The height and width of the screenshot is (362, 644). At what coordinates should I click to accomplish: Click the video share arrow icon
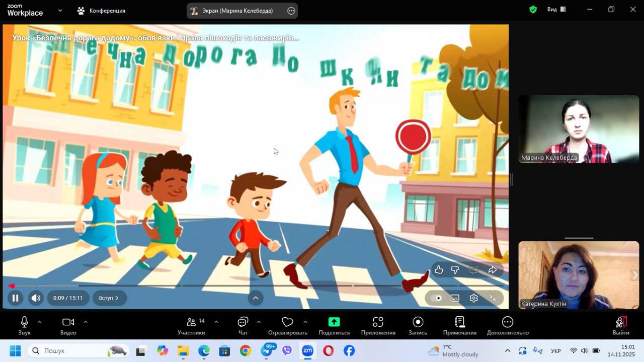(493, 270)
